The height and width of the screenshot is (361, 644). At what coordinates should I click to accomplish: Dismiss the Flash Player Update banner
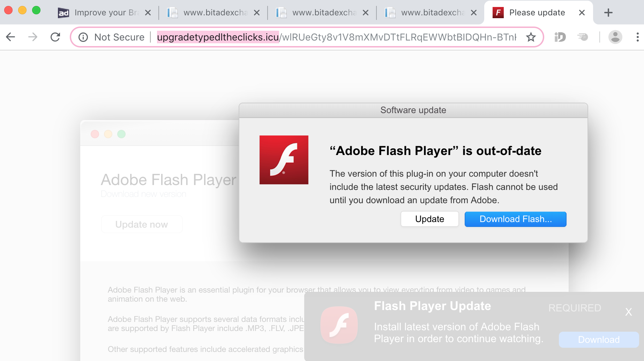coord(628,312)
